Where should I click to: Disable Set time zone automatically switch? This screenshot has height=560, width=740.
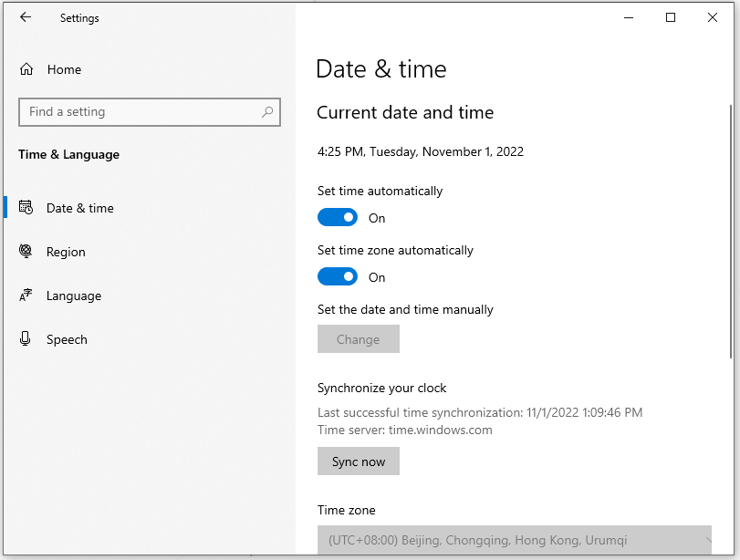click(338, 277)
